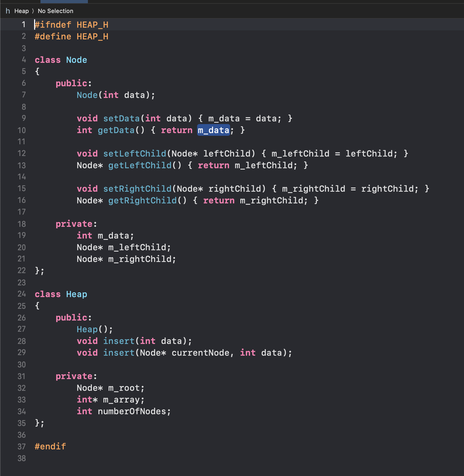Click the blue scrollbar segment at top
This screenshot has width=464, height=476.
point(64,1)
